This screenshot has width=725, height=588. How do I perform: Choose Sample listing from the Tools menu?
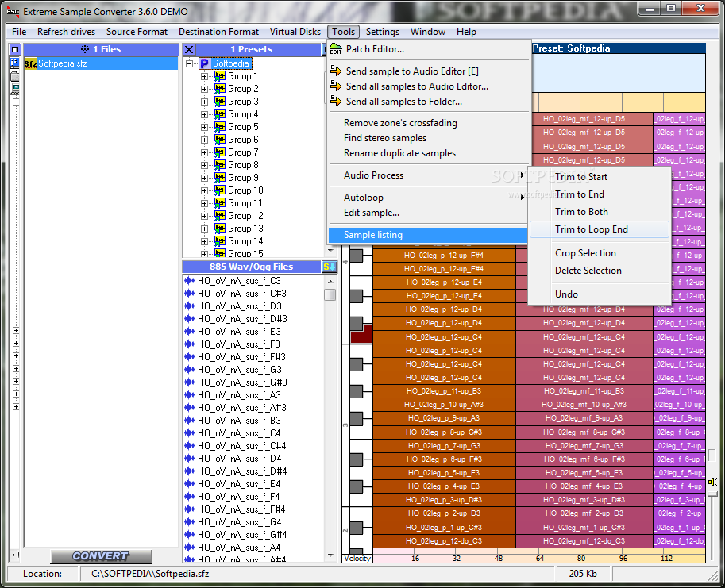pos(428,235)
